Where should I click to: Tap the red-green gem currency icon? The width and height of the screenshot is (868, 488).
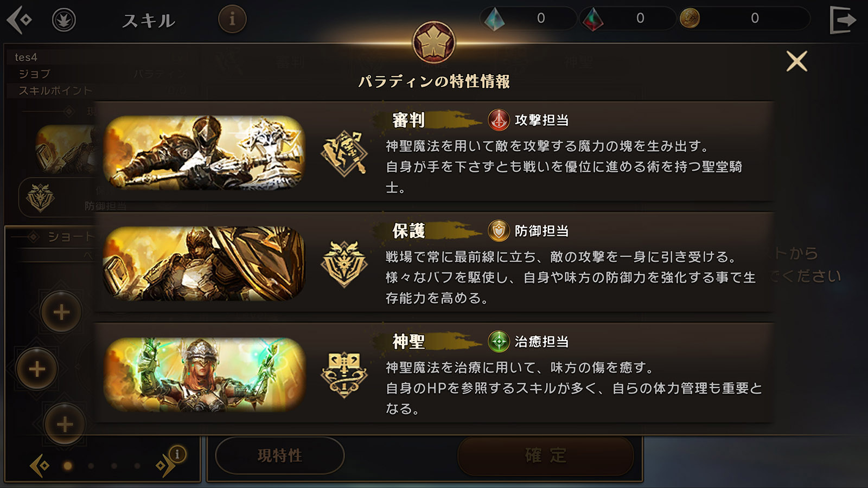(x=592, y=19)
